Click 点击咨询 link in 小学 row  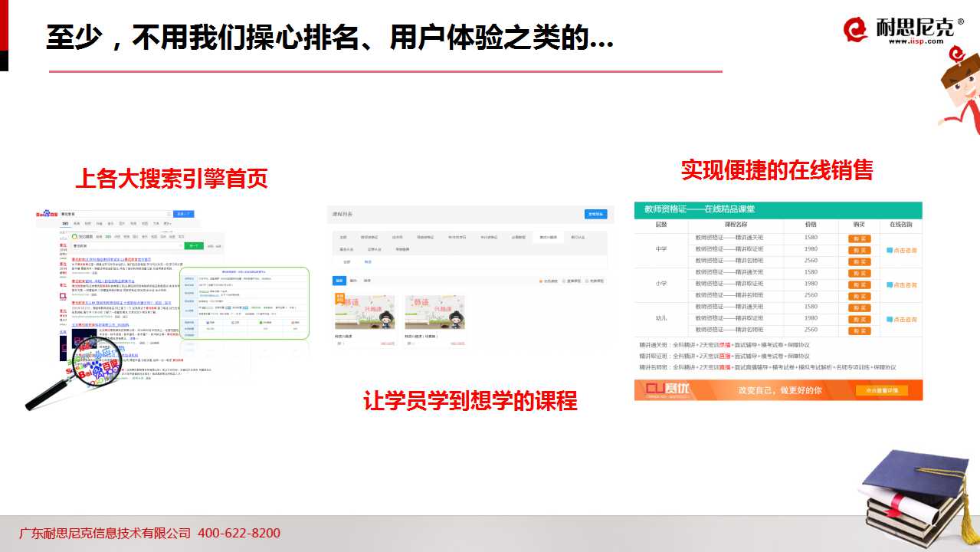point(905,284)
